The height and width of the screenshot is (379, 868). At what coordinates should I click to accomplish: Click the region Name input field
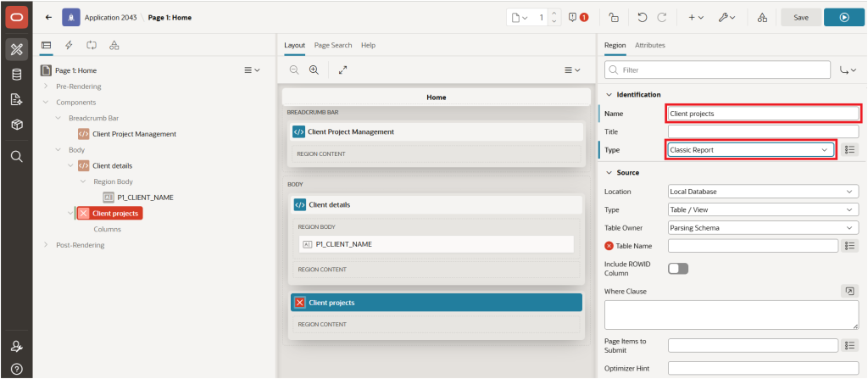[764, 114]
